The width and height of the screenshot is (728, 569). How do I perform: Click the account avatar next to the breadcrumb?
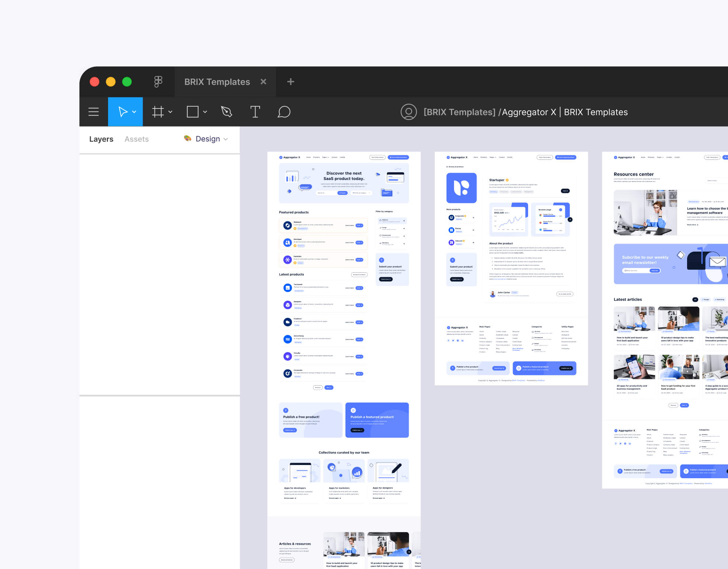point(409,112)
